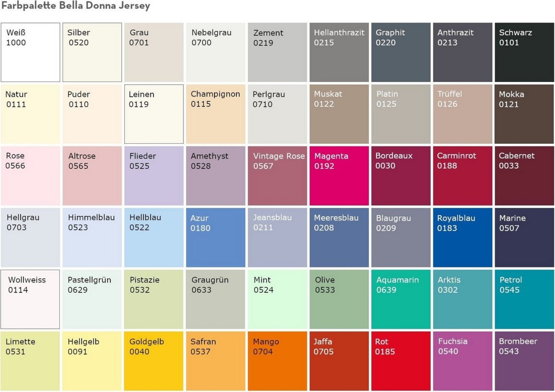
Task: Choose the Flieder 0525 swatch
Action: [x=154, y=176]
